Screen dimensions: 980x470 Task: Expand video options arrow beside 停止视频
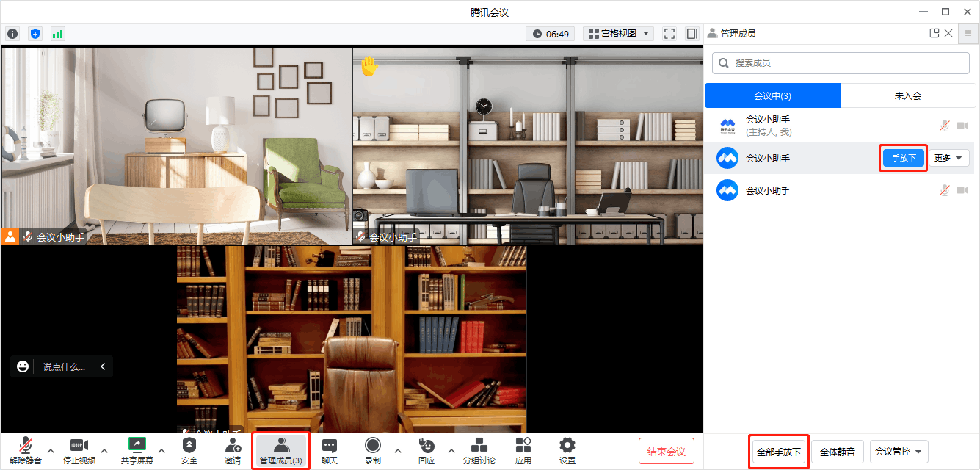104,451
